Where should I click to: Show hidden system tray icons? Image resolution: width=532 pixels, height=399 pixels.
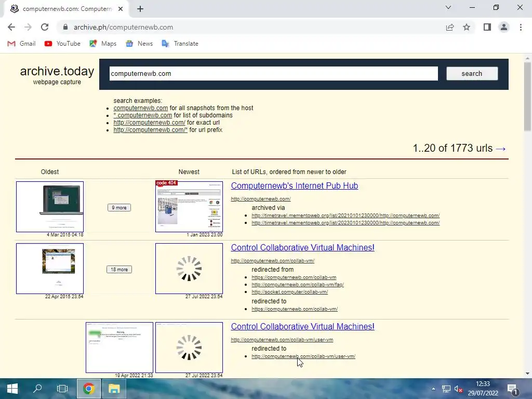tap(433, 389)
